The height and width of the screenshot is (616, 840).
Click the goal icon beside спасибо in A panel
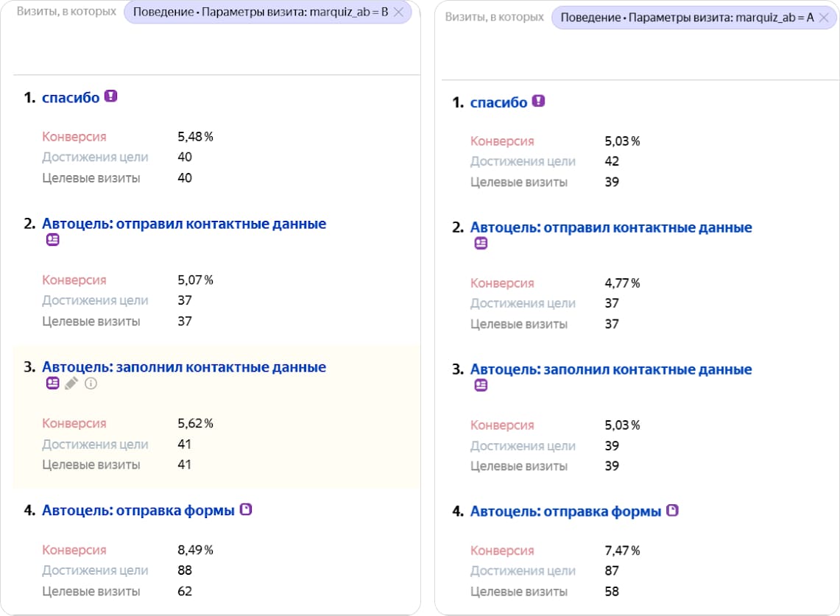pos(538,101)
